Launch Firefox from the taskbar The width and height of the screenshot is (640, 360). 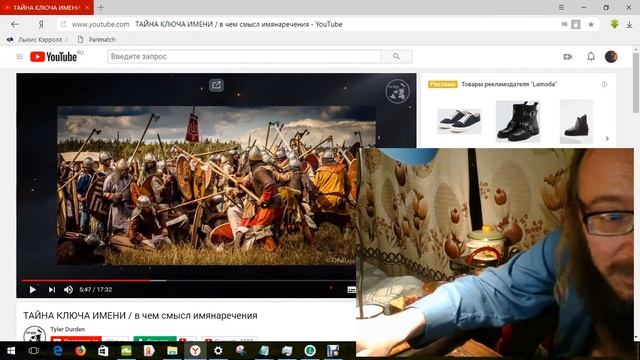tap(80, 351)
